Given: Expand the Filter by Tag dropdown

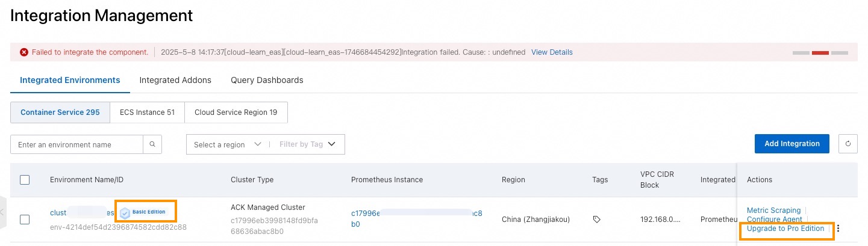Looking at the screenshot, I should 307,144.
